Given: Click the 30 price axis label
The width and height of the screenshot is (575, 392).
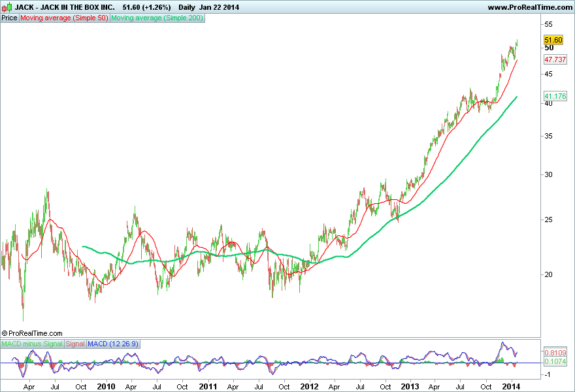Looking at the screenshot, I should tap(548, 174).
